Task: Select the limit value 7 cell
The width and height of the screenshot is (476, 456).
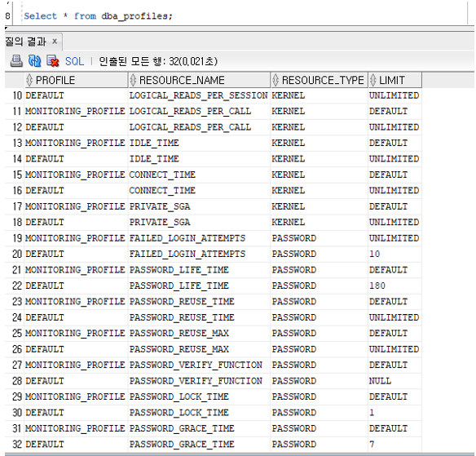Action: coord(395,445)
